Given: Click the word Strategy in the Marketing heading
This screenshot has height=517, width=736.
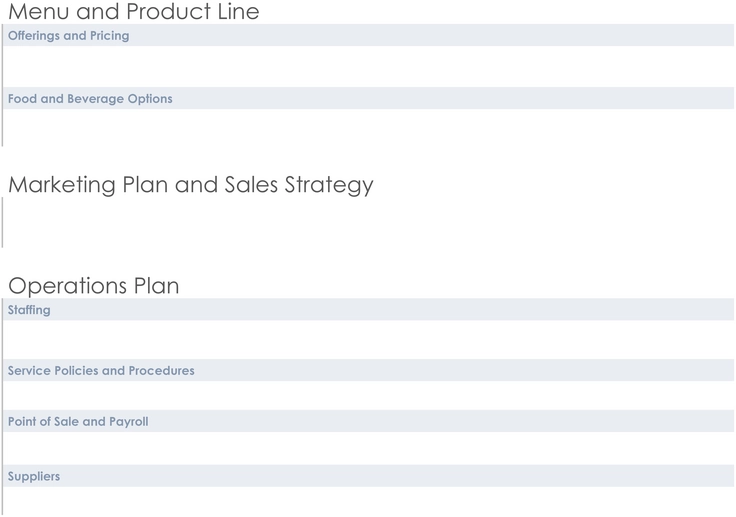Looking at the screenshot, I should 329,185.
